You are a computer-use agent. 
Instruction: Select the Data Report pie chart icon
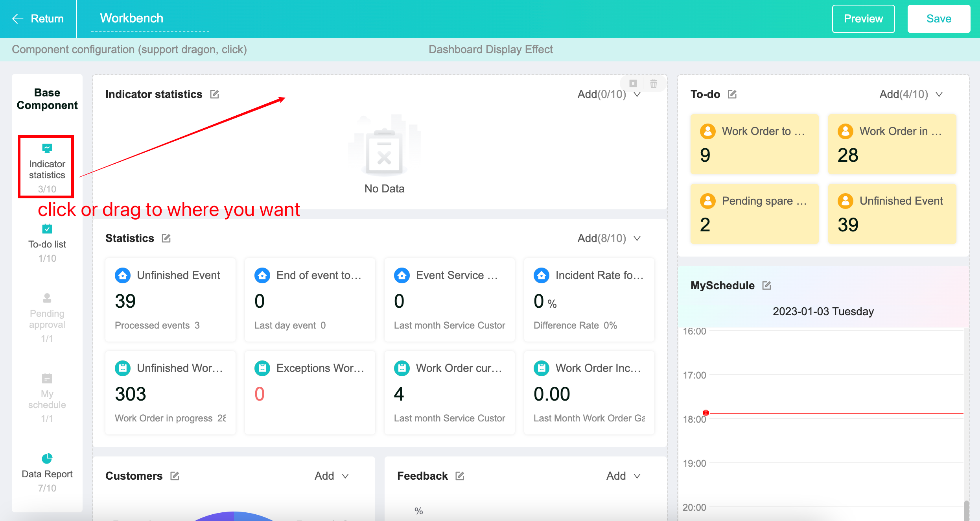tap(47, 458)
